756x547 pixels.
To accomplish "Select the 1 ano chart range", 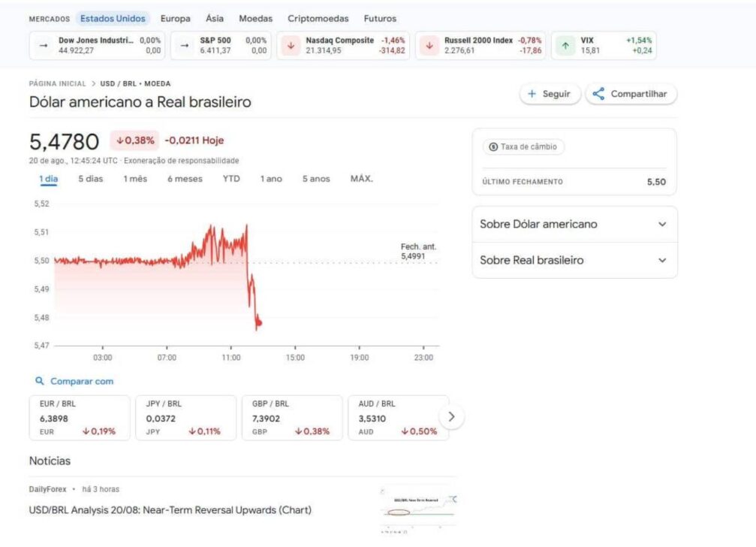I will (x=271, y=179).
